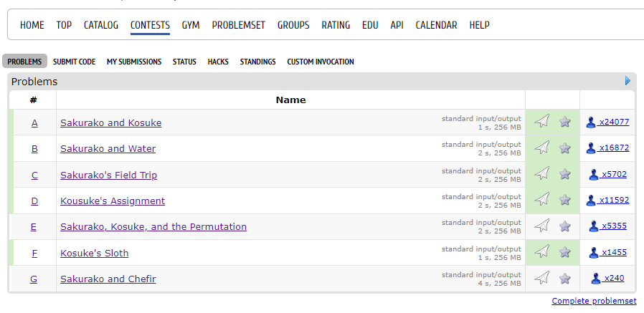
Task: Open GYM from the main menu
Action: click(191, 25)
